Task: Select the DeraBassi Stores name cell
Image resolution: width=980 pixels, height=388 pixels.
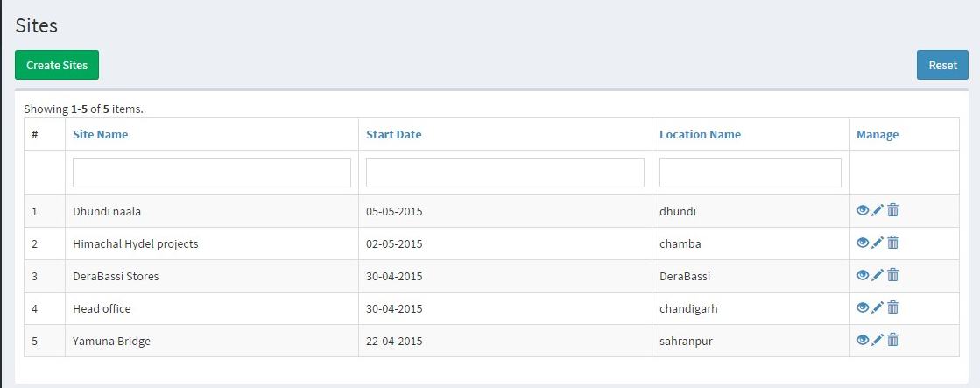Action: point(212,276)
